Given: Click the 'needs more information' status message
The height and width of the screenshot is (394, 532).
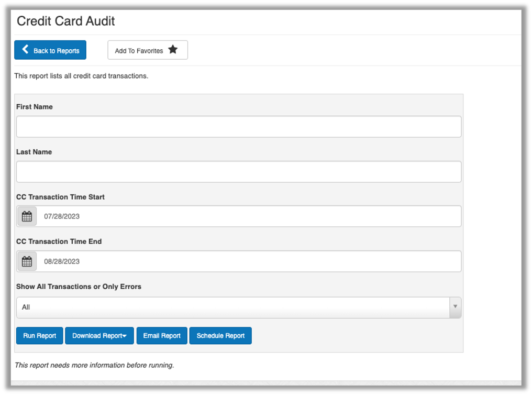Looking at the screenshot, I should coord(94,365).
